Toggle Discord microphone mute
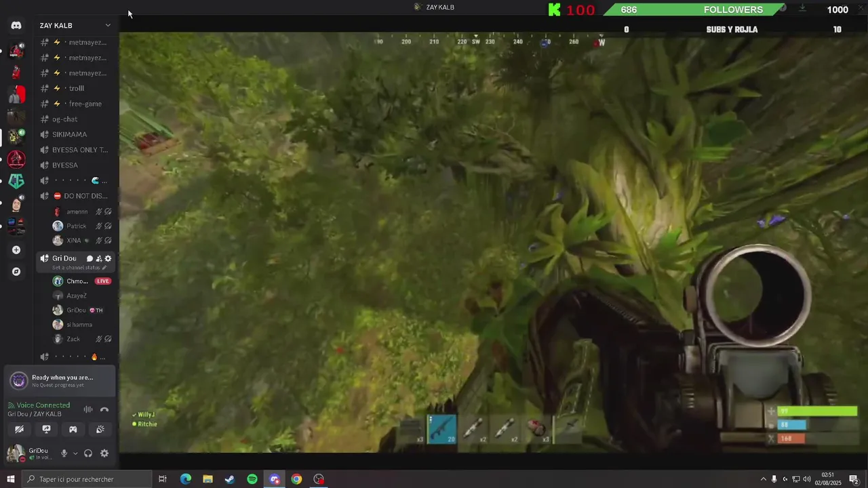868x488 pixels. [x=64, y=453]
